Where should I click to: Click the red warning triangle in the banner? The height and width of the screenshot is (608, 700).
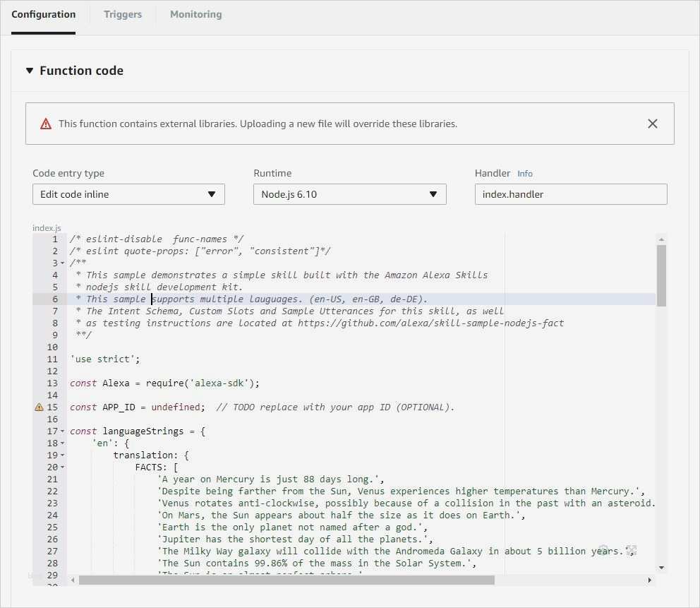[x=46, y=124]
